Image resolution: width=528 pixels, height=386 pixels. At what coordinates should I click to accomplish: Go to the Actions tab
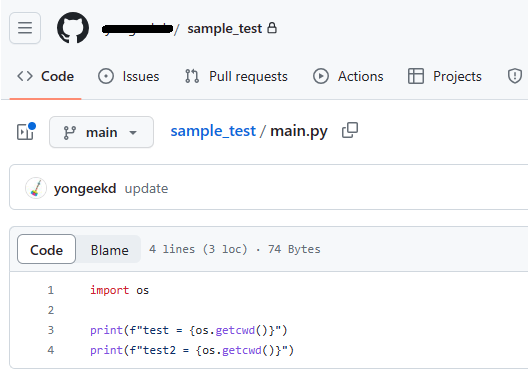click(348, 76)
